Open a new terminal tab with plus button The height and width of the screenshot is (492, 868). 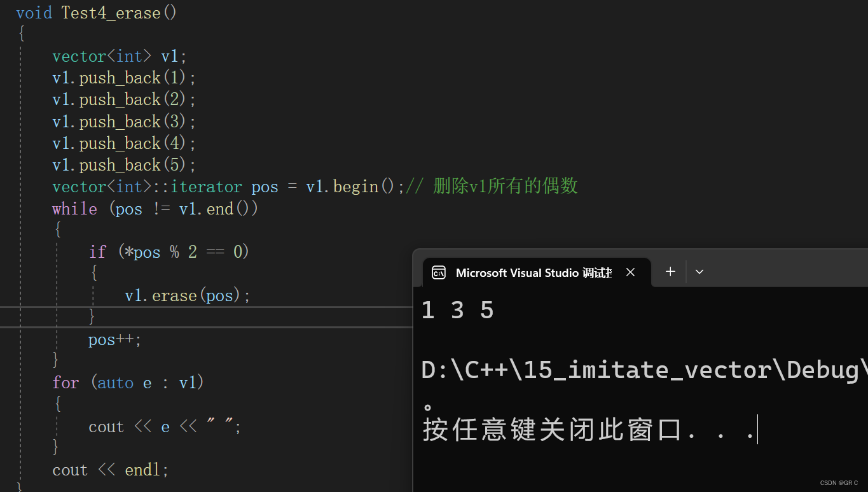(x=670, y=272)
